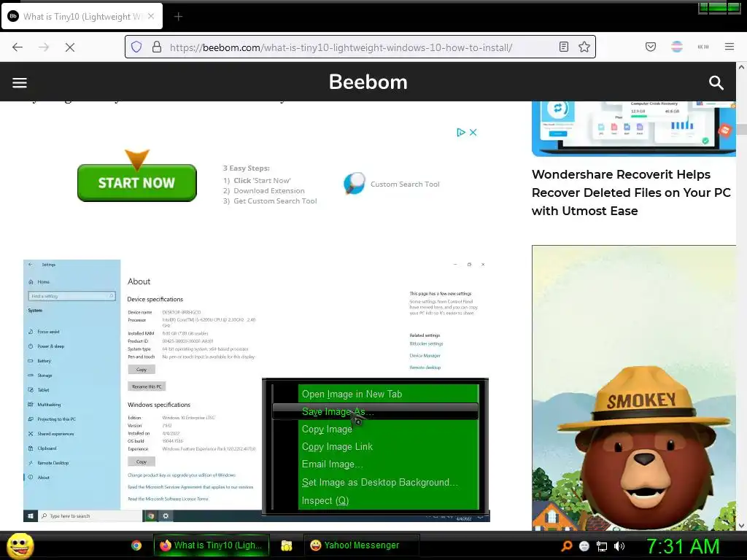The height and width of the screenshot is (560, 747).
Task: Click the green desktop pager widget
Action: 719,7
